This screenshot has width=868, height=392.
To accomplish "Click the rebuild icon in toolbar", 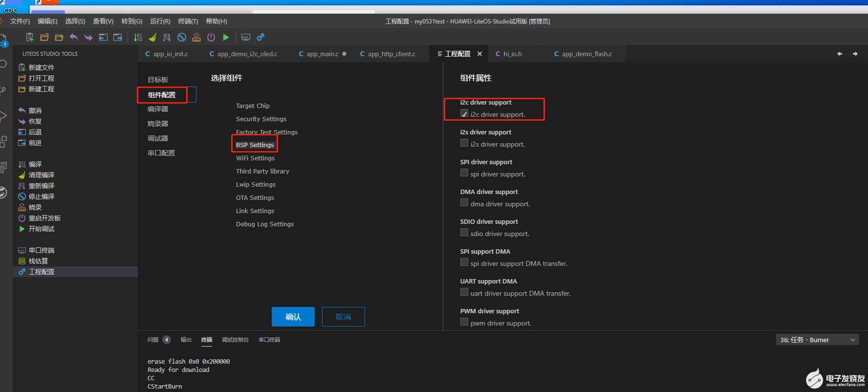I will click(167, 37).
